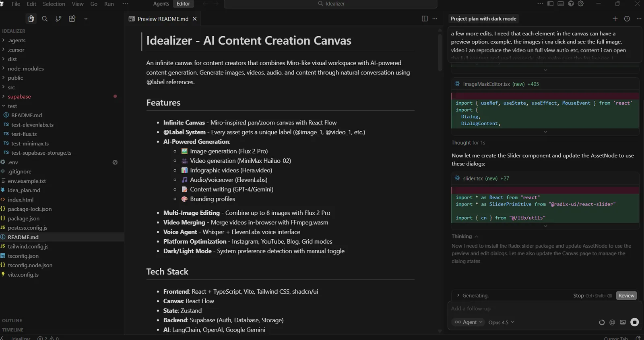The image size is (644, 340).
Task: Select the Project plan with dark mode chat tab
Action: point(483,19)
